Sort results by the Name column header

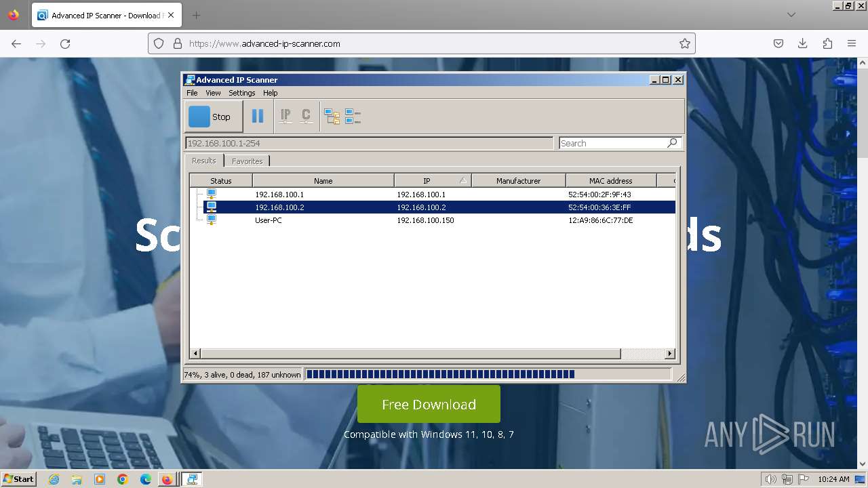point(323,181)
